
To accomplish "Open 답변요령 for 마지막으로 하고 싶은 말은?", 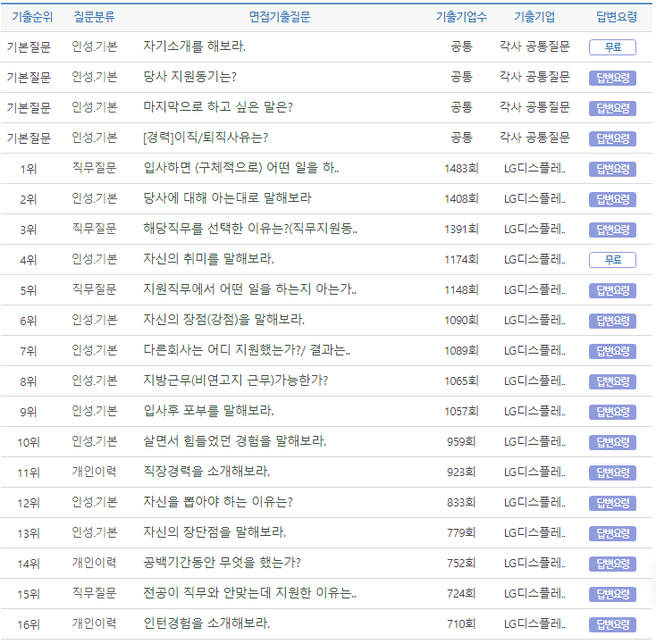I will coord(612,108).
